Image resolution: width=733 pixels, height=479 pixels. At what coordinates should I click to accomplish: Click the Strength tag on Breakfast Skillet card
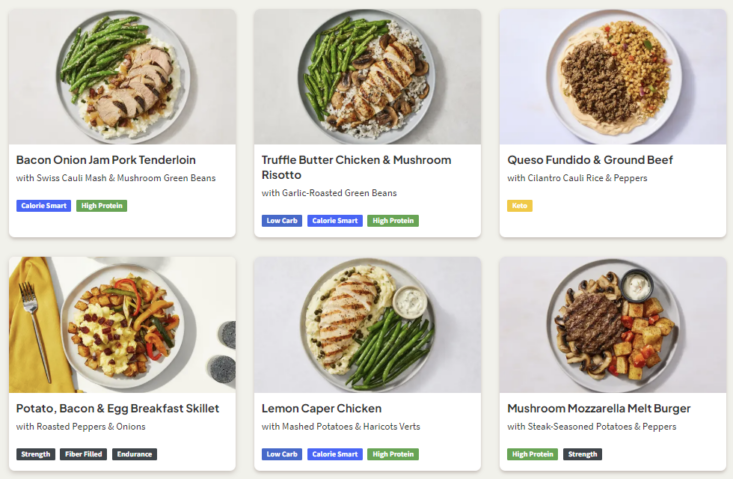pos(36,454)
